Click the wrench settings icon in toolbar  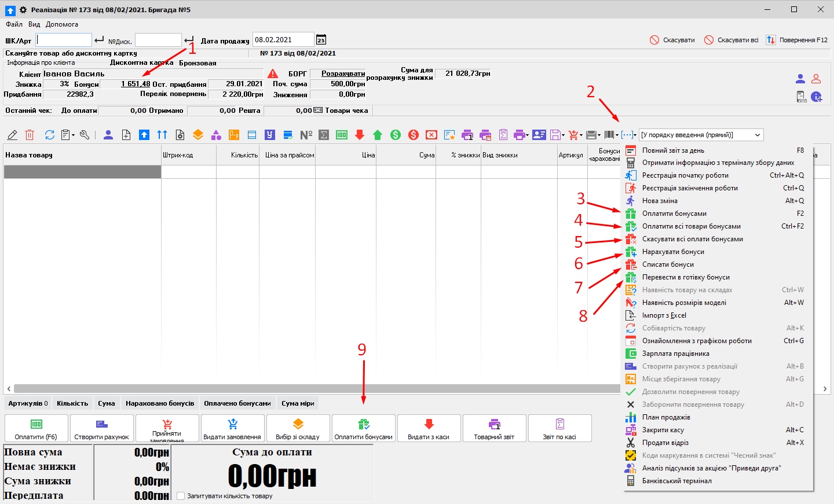click(x=85, y=135)
